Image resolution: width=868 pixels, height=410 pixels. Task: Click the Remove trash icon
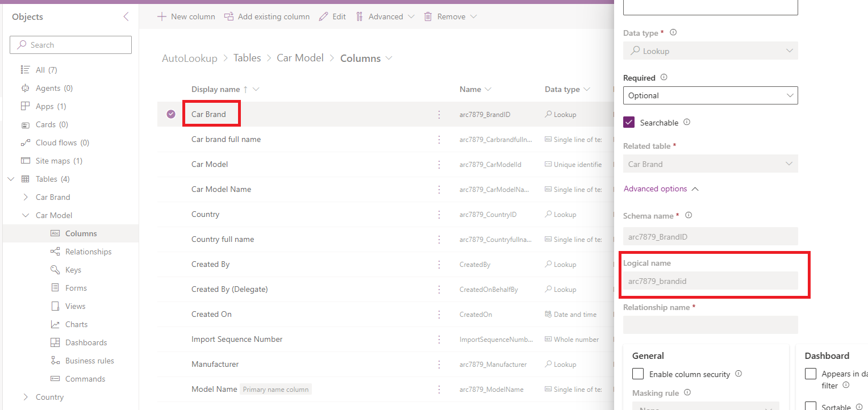[x=428, y=16]
